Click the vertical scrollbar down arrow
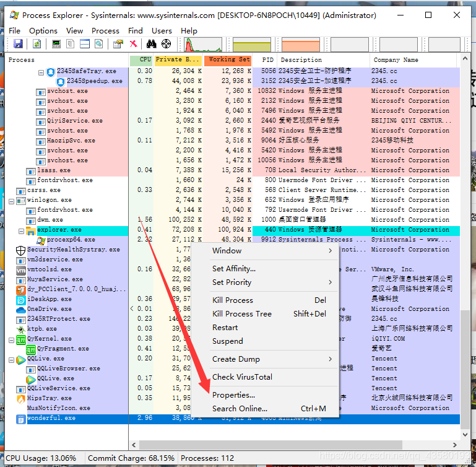This screenshot has height=467, width=476. (465, 435)
